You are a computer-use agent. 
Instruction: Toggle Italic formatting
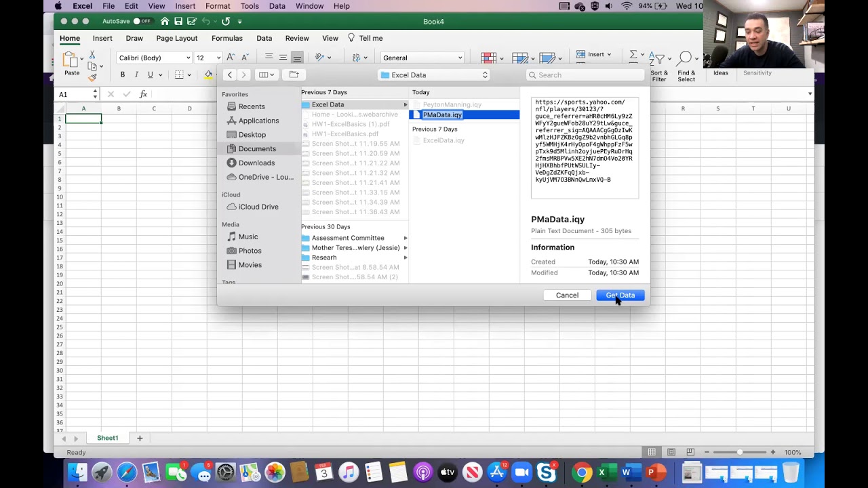coord(136,75)
